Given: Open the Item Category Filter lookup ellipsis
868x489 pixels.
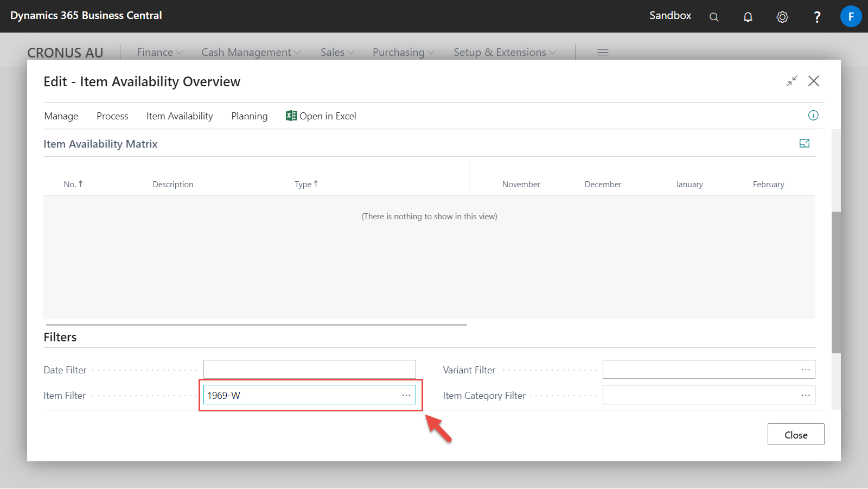Looking at the screenshot, I should click(806, 395).
